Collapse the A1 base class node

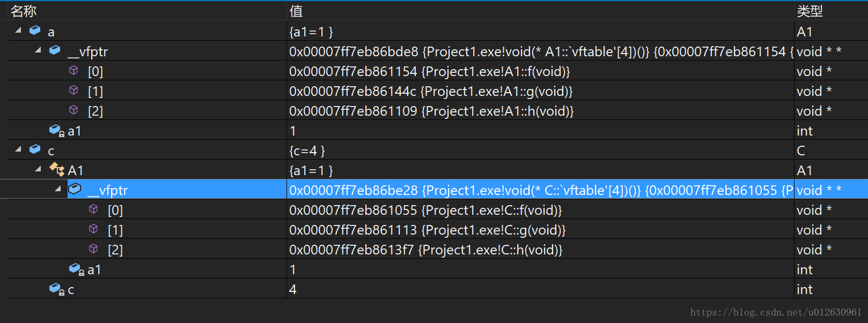pyautogui.click(x=38, y=169)
